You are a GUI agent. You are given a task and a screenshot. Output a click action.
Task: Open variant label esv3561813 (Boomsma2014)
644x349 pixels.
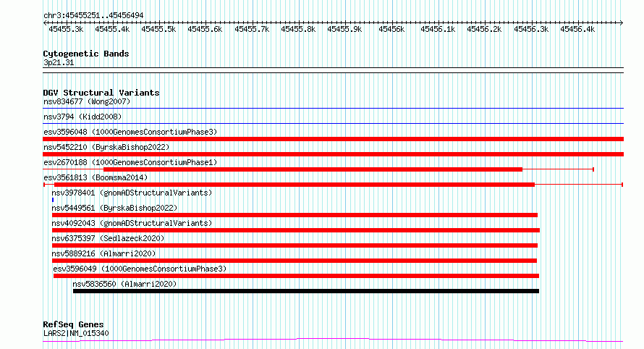coord(96,177)
